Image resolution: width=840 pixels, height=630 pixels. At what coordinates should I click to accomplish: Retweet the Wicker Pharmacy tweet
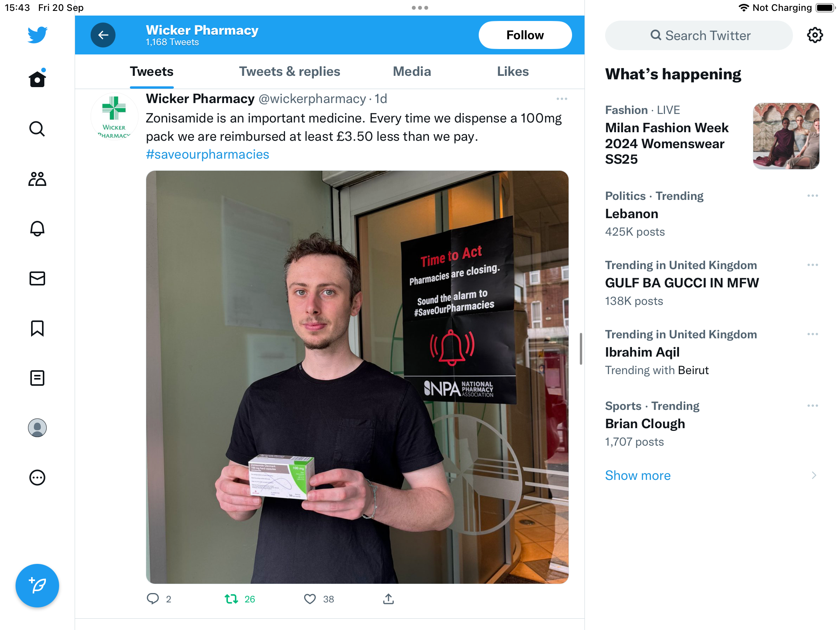click(x=231, y=599)
